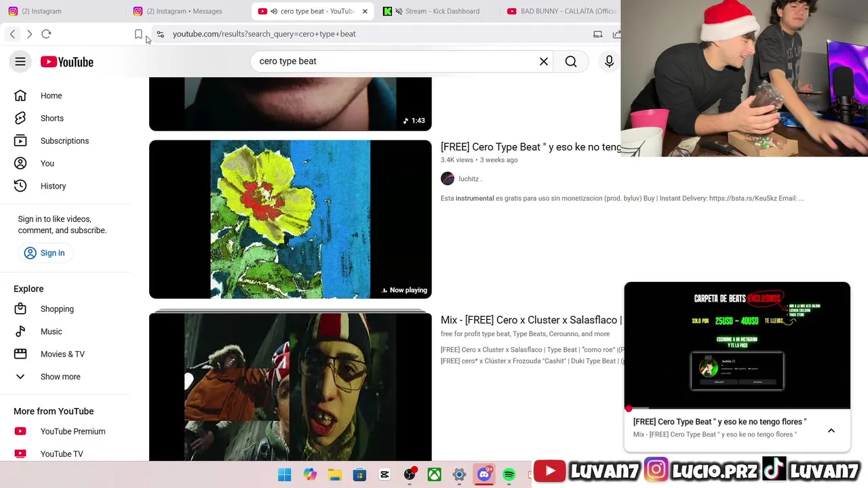Screen dimensions: 868x488
Task: Open Microsoft Store from taskbar
Action: tap(359, 475)
